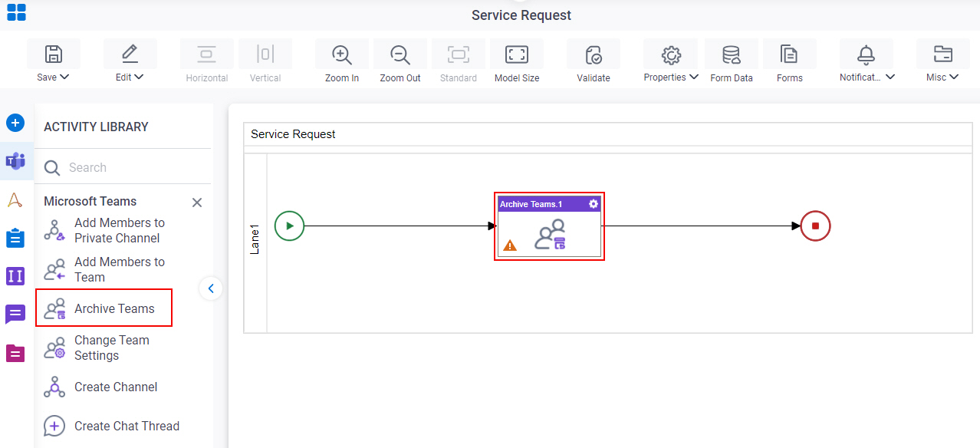This screenshot has width=980, height=448.
Task: Click the Edit pencil icon
Action: tap(130, 54)
